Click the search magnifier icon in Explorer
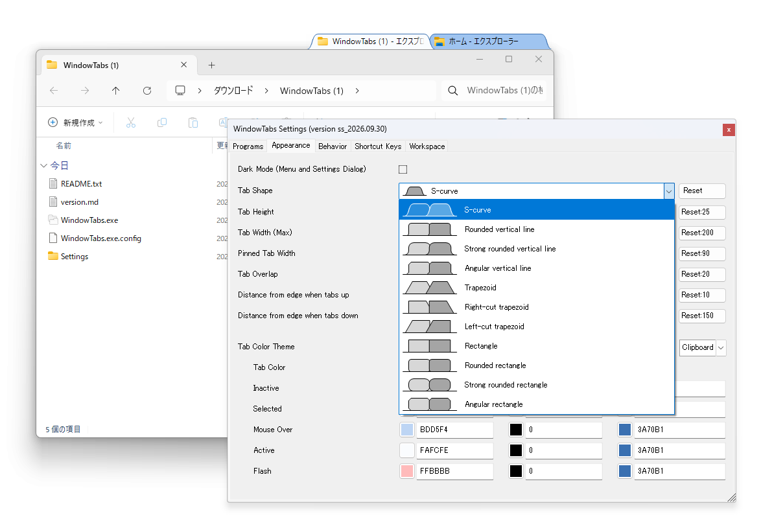Screen dimensions: 761x532 453,91
